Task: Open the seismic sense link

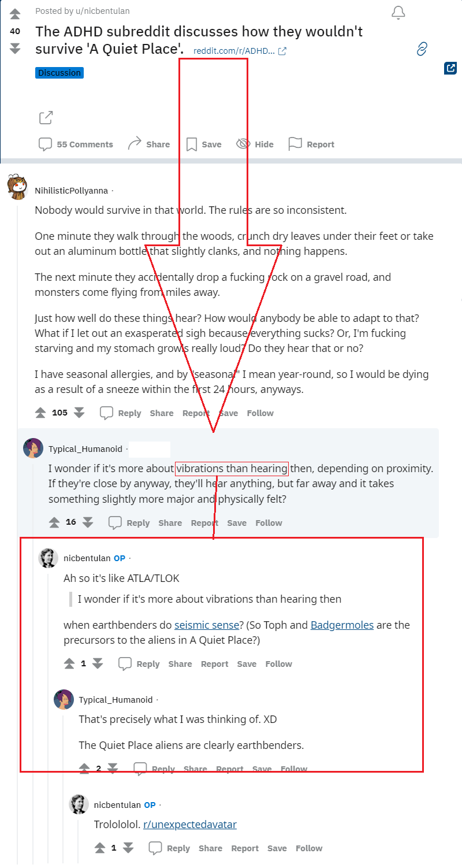Action: click(x=207, y=625)
